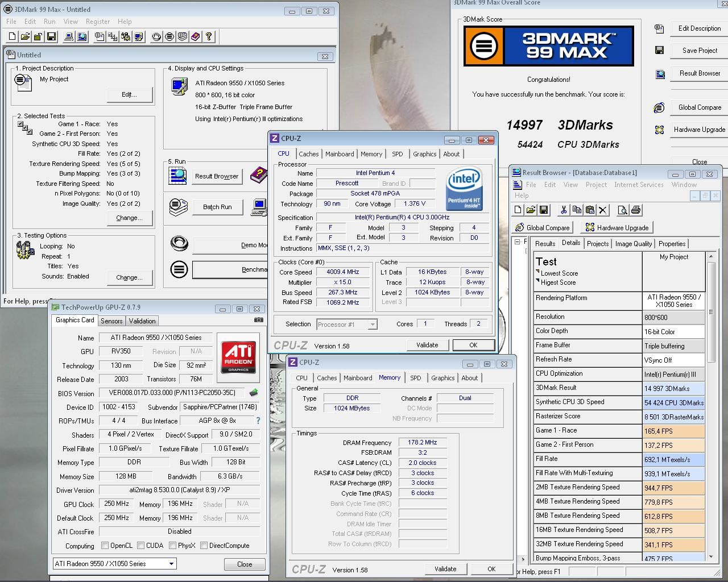Click the New project icon in 3DMark toolbar

click(13, 37)
